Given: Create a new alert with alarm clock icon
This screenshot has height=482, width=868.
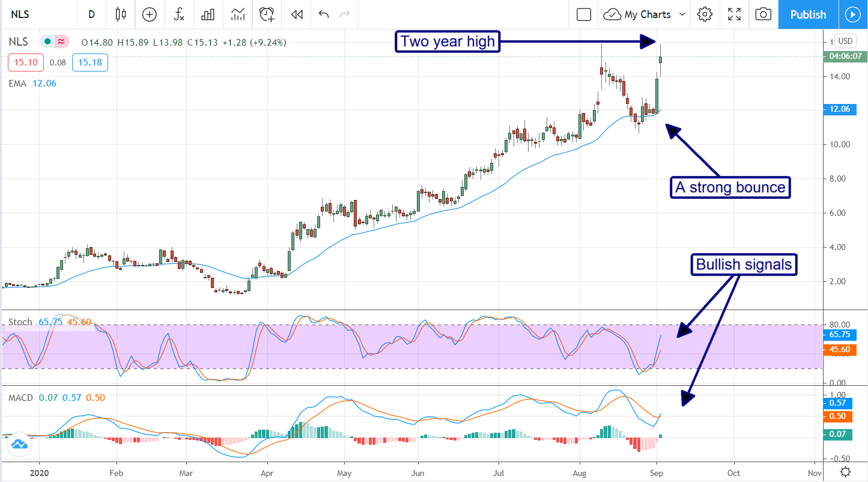Looking at the screenshot, I should (x=267, y=14).
